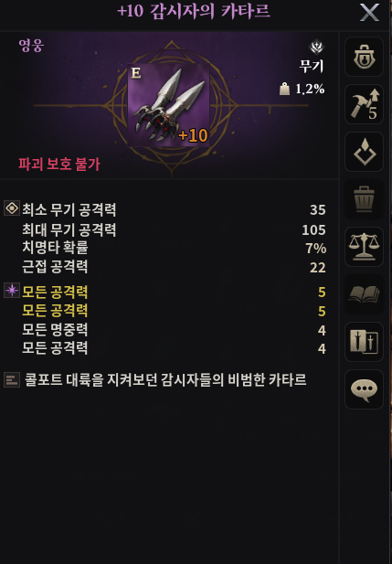The width and height of the screenshot is (392, 564).
Task: Close the item detail panel
Action: [x=369, y=13]
